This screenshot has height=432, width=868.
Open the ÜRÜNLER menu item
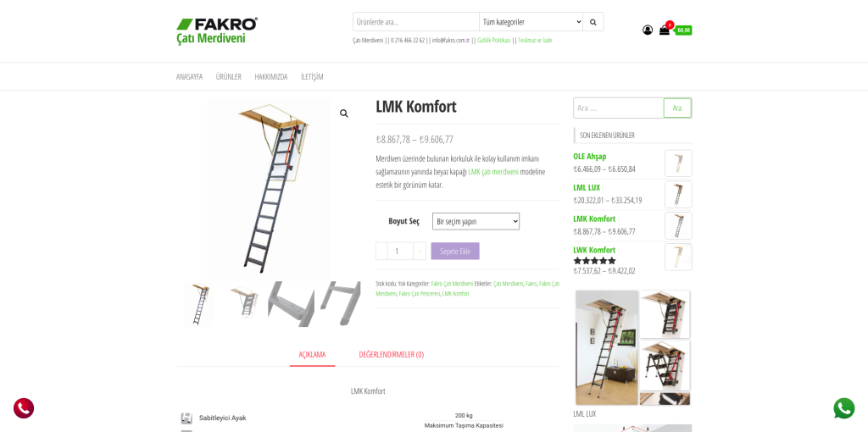pyautogui.click(x=229, y=77)
